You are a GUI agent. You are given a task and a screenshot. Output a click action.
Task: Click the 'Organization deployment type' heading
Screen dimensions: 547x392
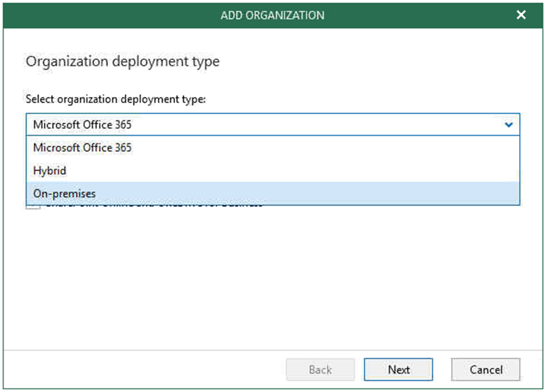pos(122,62)
